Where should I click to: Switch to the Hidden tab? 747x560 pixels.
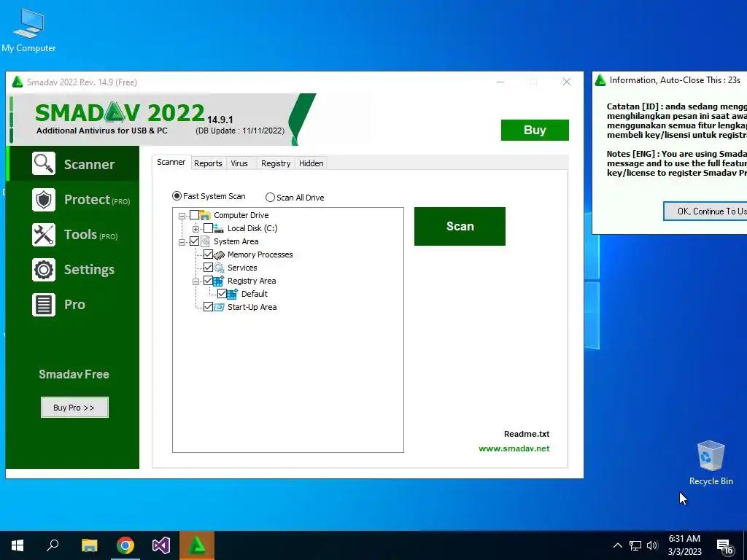click(x=311, y=163)
